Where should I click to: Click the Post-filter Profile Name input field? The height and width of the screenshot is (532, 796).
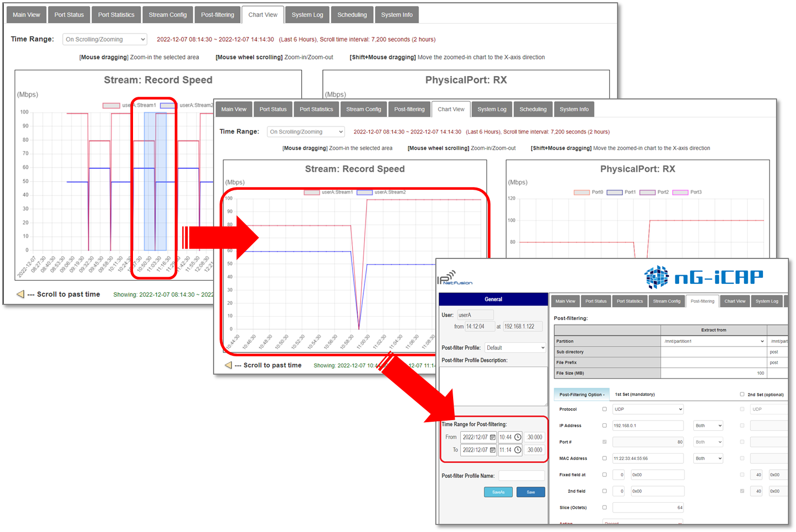(x=521, y=476)
